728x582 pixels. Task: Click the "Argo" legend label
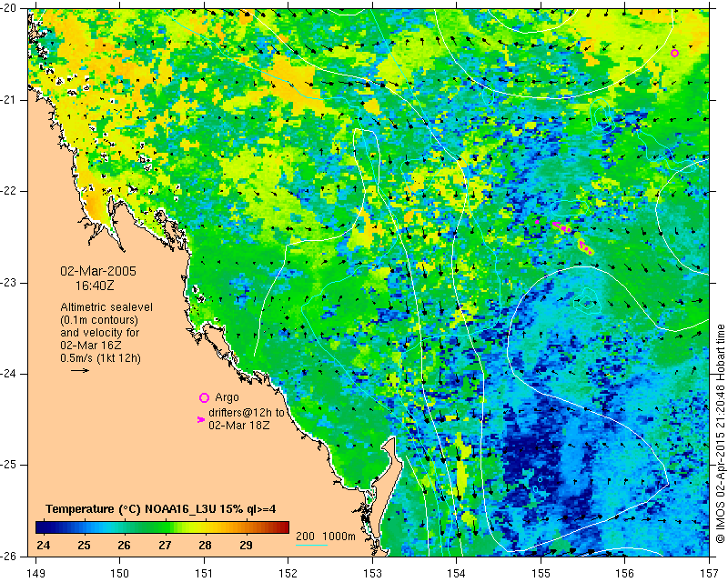[227, 397]
